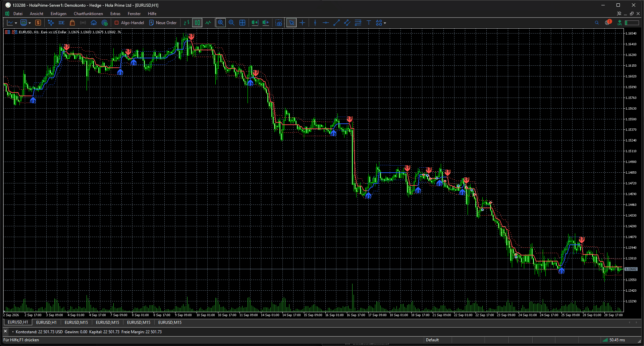This screenshot has width=644, height=346.
Task: Take a chart screenshot with camera icon
Action: (x=279, y=23)
